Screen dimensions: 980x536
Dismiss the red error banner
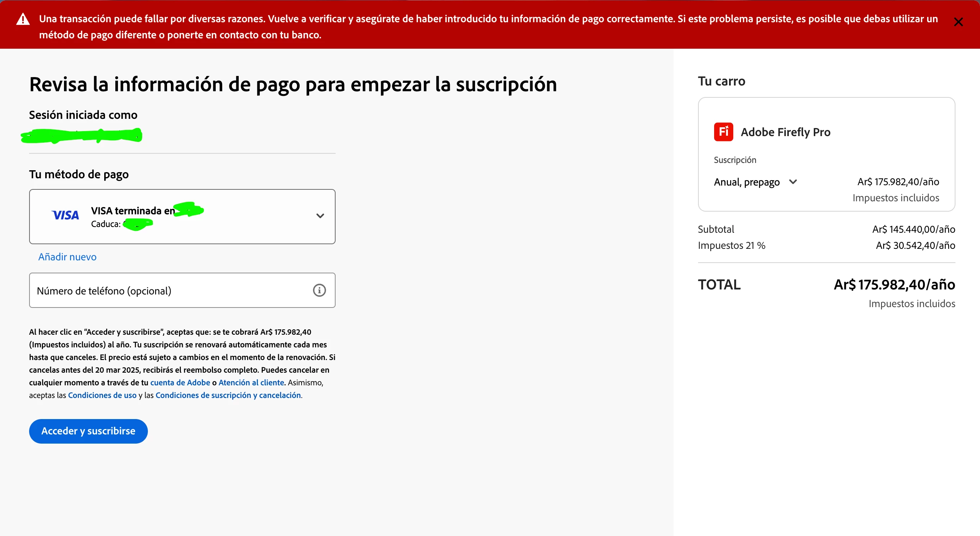pos(958,22)
